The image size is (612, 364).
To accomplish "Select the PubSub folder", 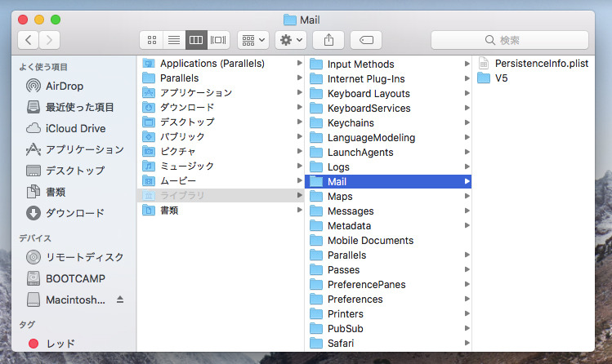I will pyautogui.click(x=388, y=329).
